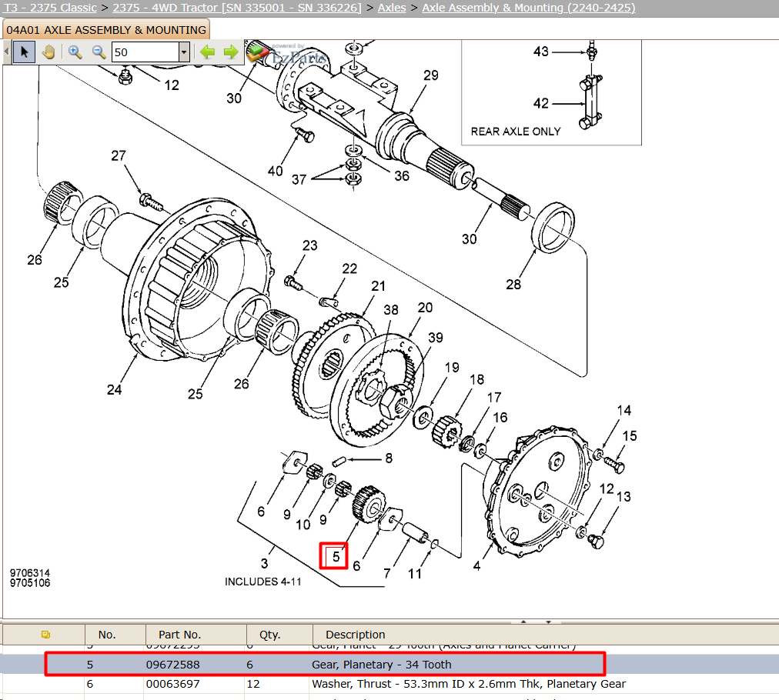The image size is (779, 700).
Task: Go to next diagram with green right arrow
Action: click(x=231, y=52)
